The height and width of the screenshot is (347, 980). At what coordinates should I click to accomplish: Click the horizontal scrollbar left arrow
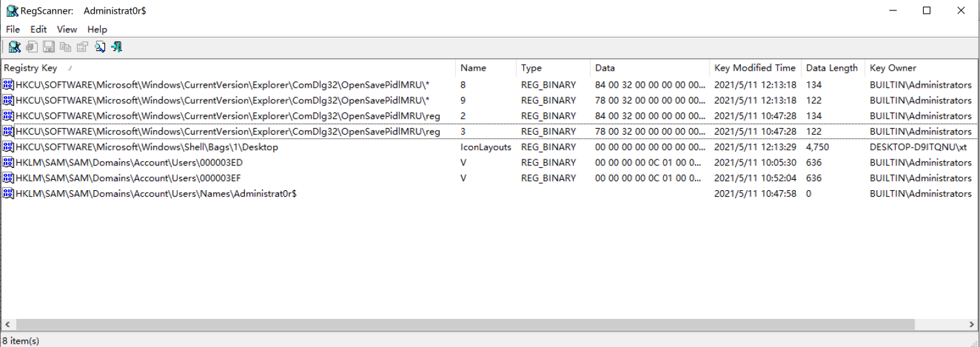pyautogui.click(x=7, y=325)
